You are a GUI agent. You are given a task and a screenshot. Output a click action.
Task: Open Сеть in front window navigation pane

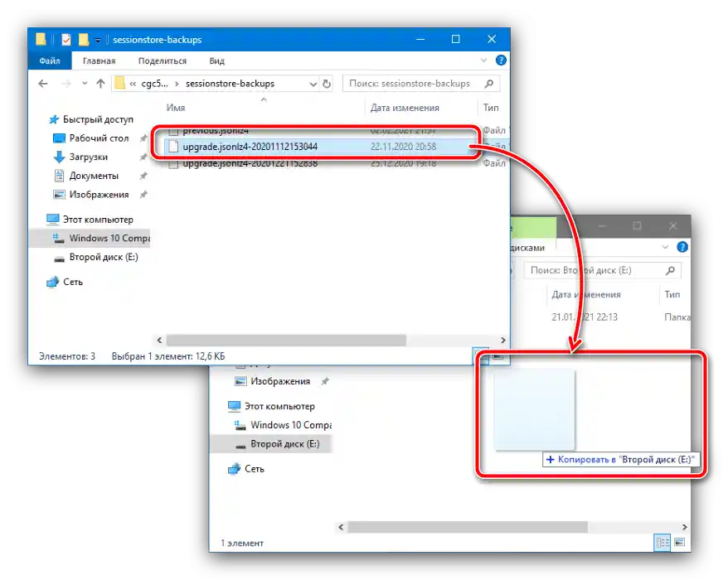(x=72, y=282)
